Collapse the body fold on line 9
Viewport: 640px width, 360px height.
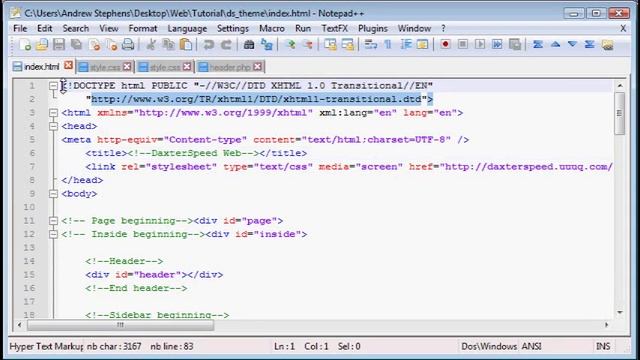pos(53,193)
